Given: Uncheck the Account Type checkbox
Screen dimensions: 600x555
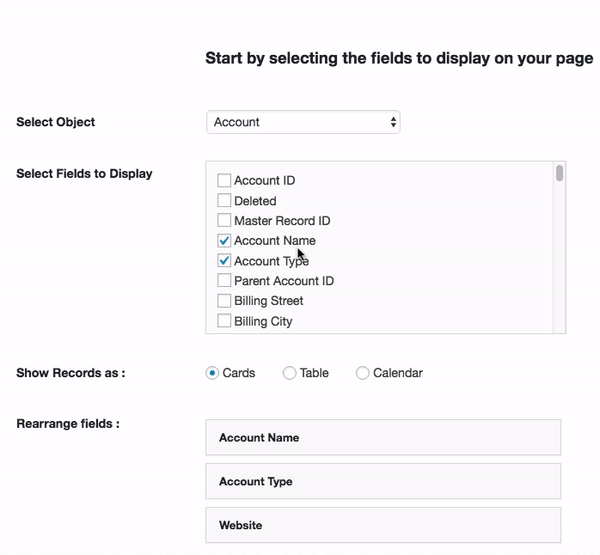Looking at the screenshot, I should tap(224, 261).
